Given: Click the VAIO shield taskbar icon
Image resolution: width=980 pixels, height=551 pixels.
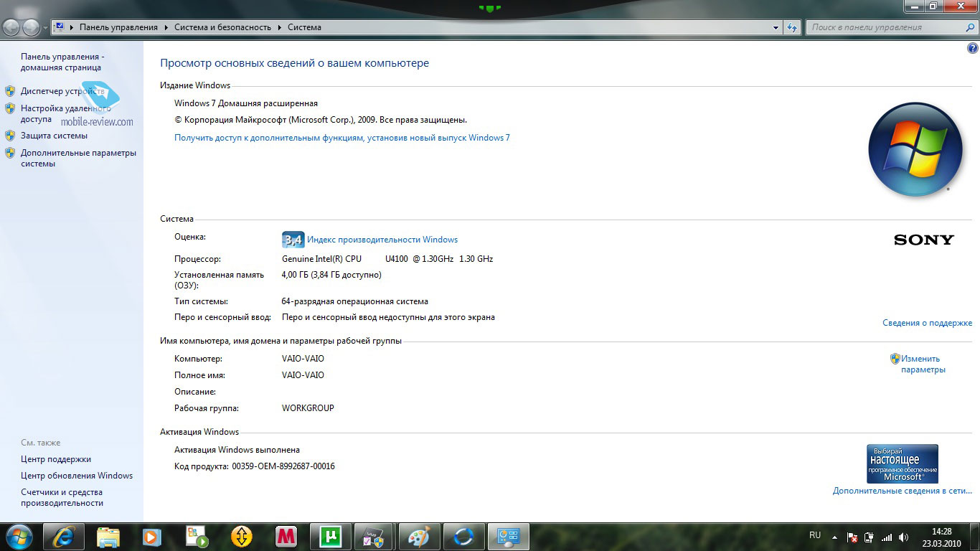Looking at the screenshot, I should [375, 537].
